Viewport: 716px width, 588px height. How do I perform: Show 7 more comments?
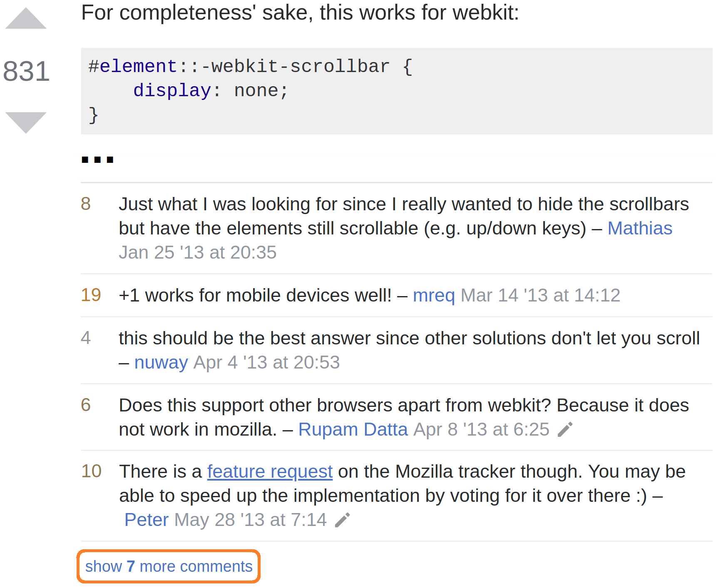click(x=169, y=566)
